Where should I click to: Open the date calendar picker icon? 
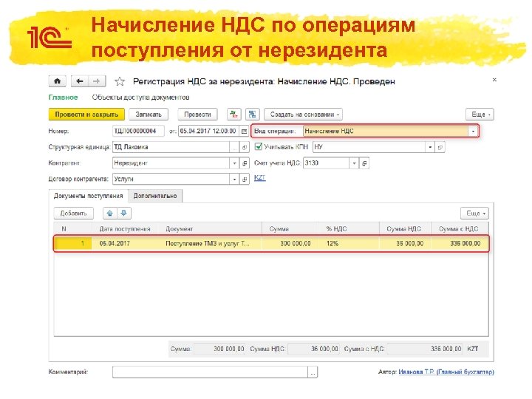click(244, 131)
